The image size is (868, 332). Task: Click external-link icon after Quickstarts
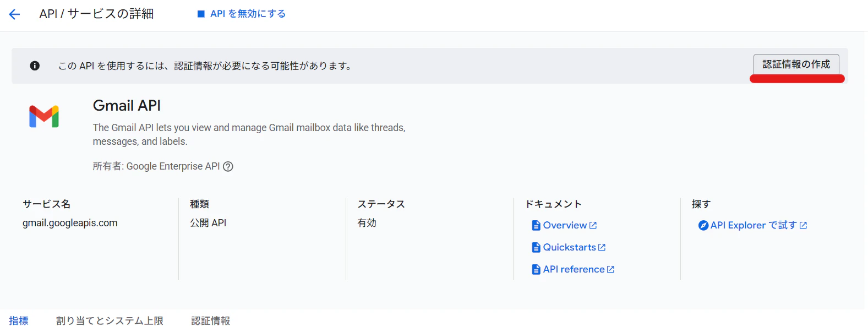coord(602,247)
